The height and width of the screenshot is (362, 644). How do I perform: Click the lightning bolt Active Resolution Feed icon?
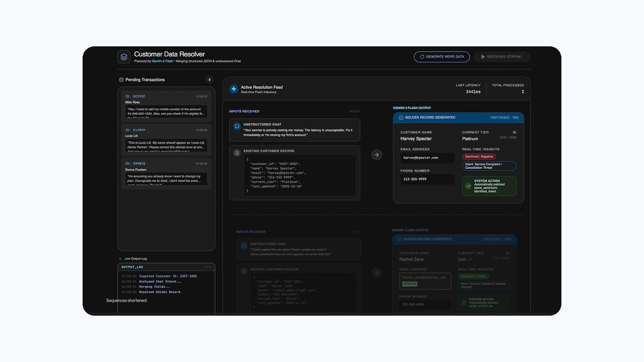233,89
